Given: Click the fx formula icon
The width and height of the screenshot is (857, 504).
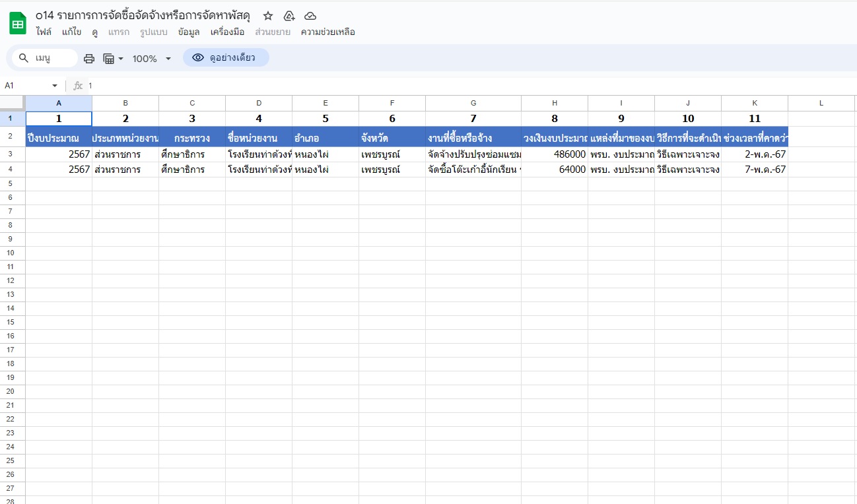Looking at the screenshot, I should (77, 86).
